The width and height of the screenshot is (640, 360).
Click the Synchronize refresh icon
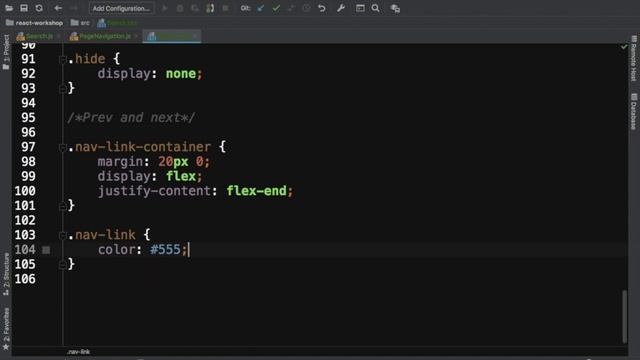pos(39,8)
